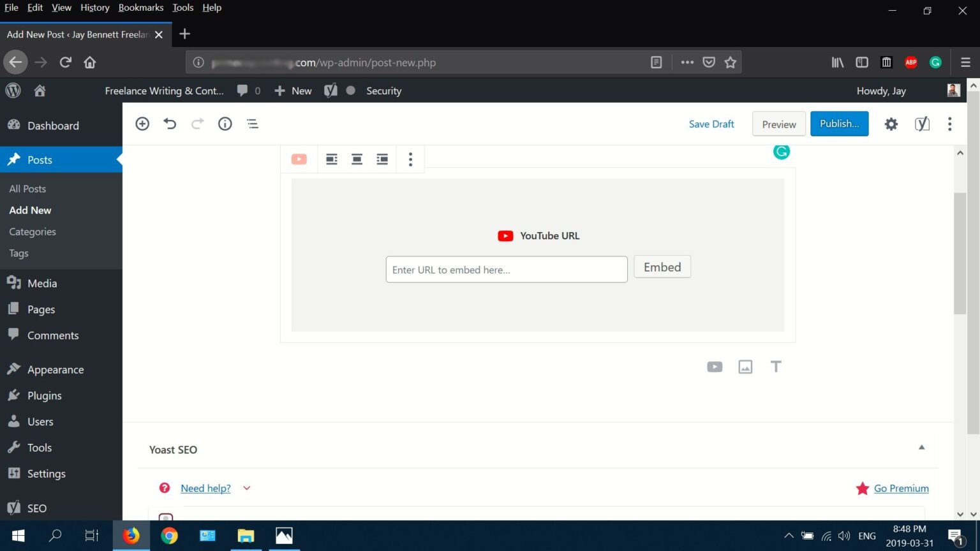Screen dimensions: 980x551
Task: Collapse the Yoast SEO panel with its arrow
Action: 921,447
